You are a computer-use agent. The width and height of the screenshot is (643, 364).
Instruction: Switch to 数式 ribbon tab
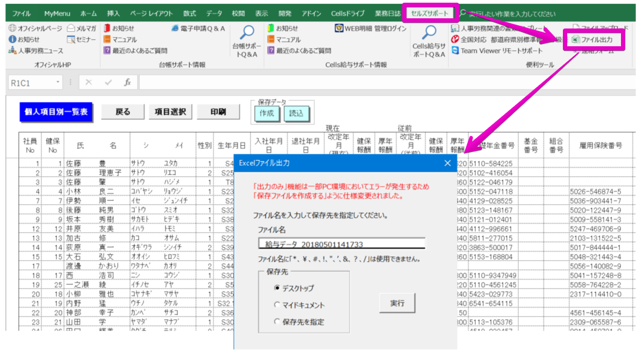[189, 13]
